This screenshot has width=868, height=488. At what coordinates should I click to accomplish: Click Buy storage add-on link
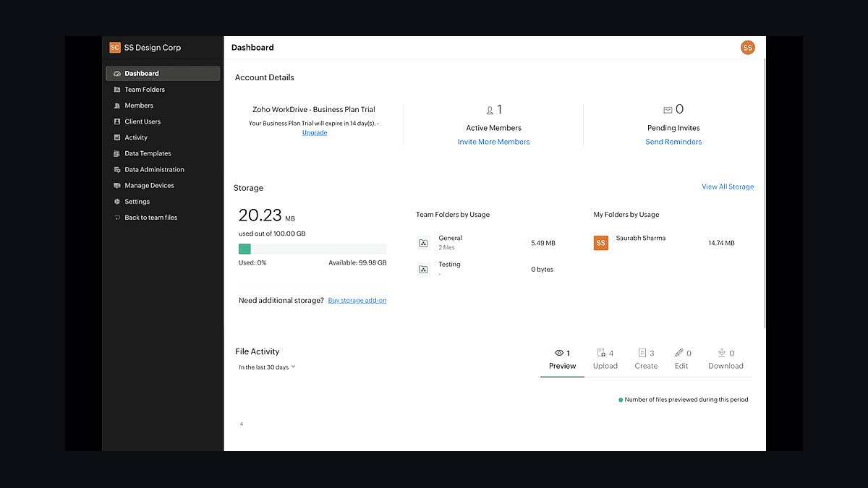(x=357, y=300)
